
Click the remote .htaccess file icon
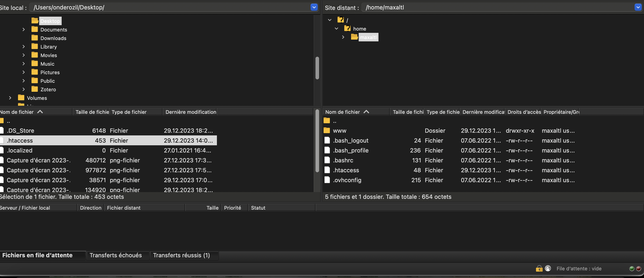tap(327, 170)
